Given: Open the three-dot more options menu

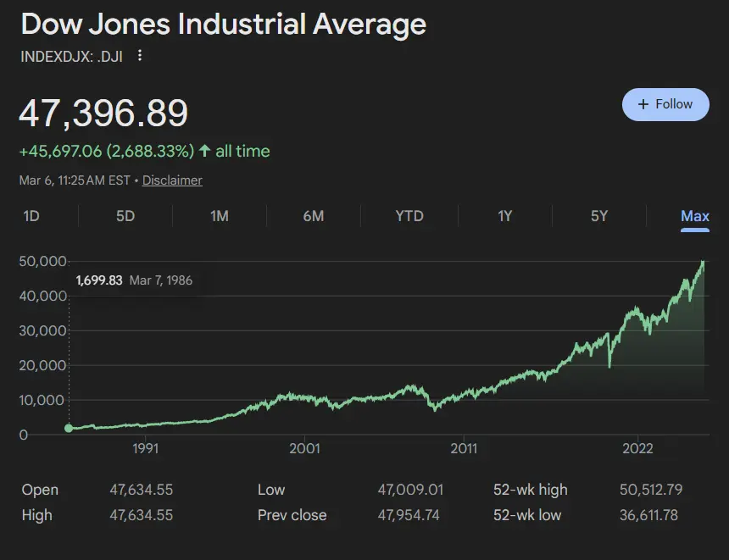Looking at the screenshot, I should pos(140,56).
